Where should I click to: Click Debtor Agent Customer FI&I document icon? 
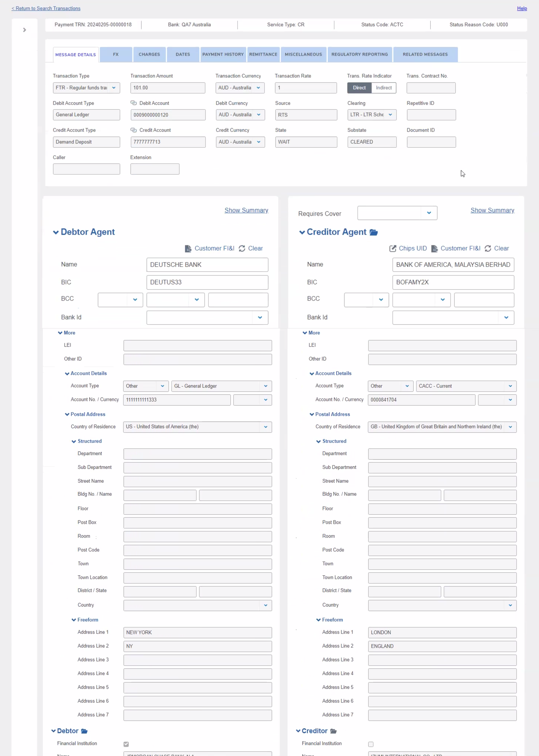(188, 249)
